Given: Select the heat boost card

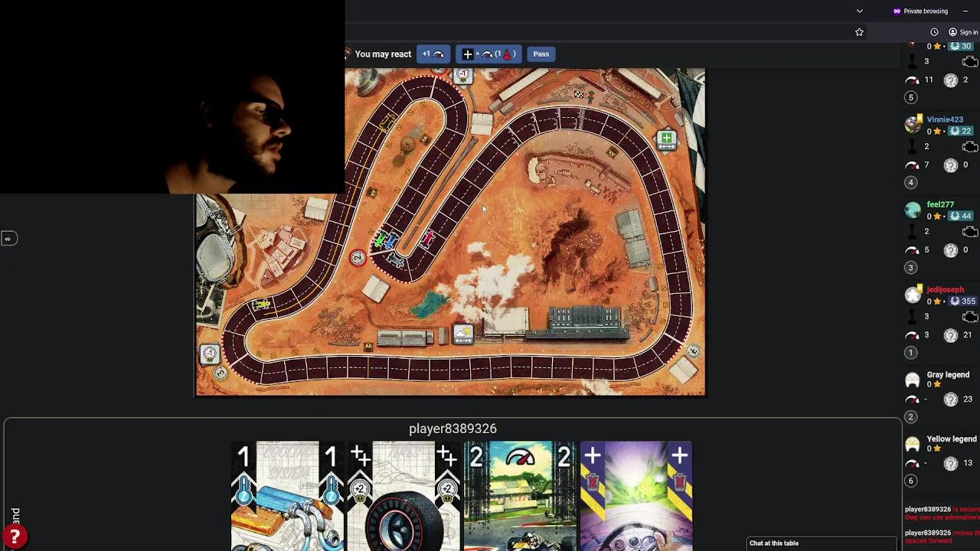Looking at the screenshot, I should click(636, 496).
